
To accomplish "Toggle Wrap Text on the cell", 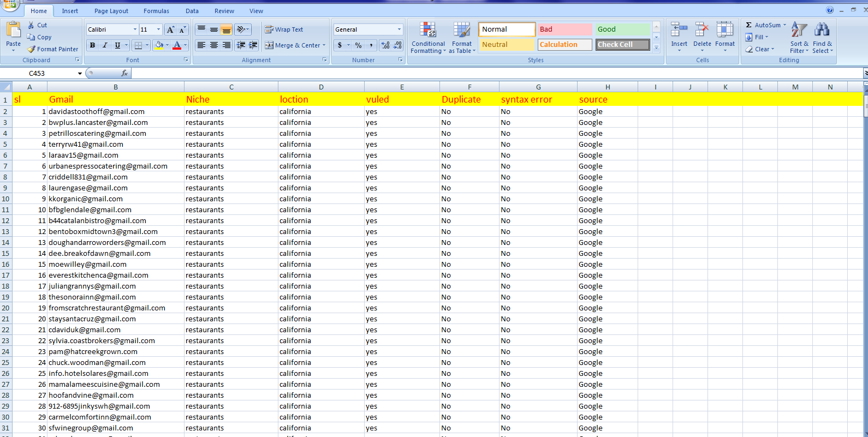I will point(284,29).
